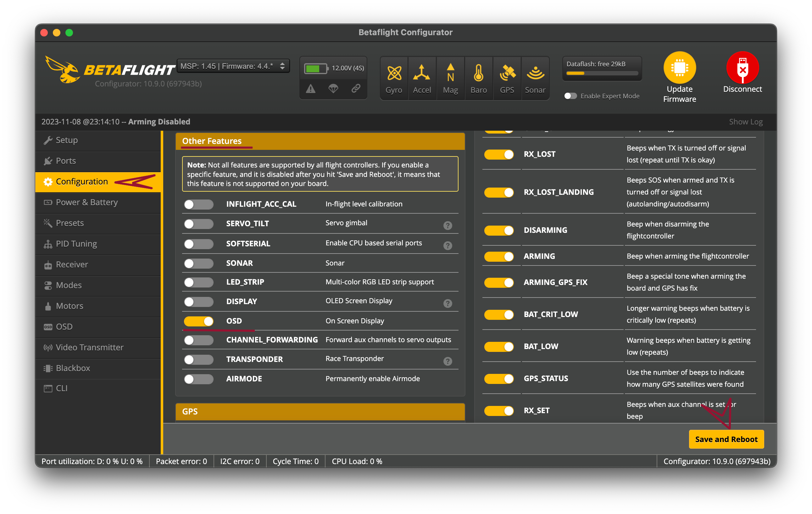Screen dimensions: 812x514
Task: Open the Setup tab
Action: 98,140
